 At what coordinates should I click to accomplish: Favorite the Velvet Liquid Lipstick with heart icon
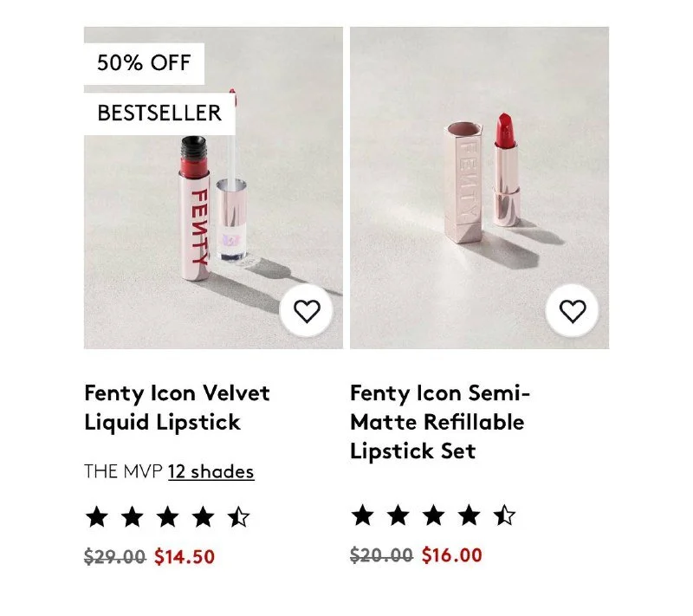307,311
